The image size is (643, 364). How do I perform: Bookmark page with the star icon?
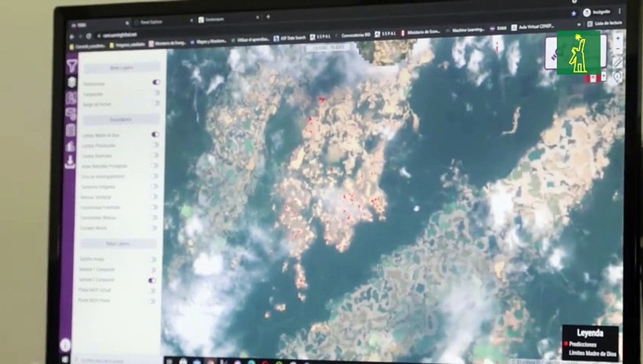(x=574, y=14)
